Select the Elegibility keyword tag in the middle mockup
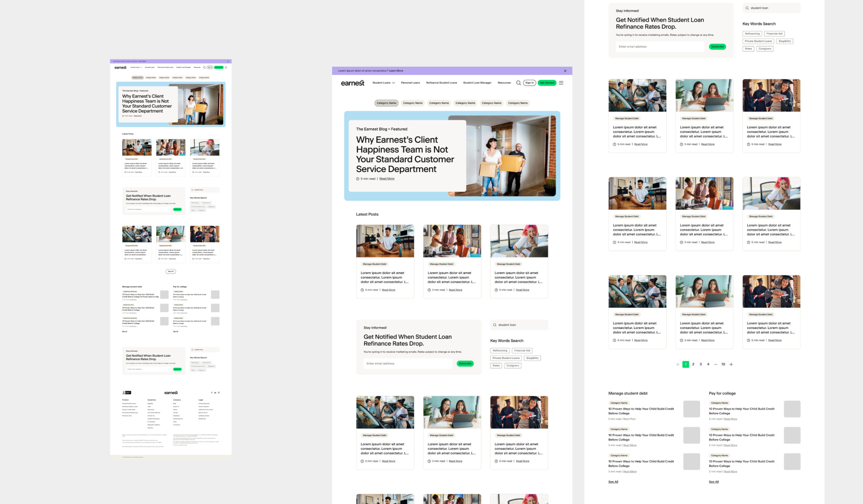 [532, 358]
